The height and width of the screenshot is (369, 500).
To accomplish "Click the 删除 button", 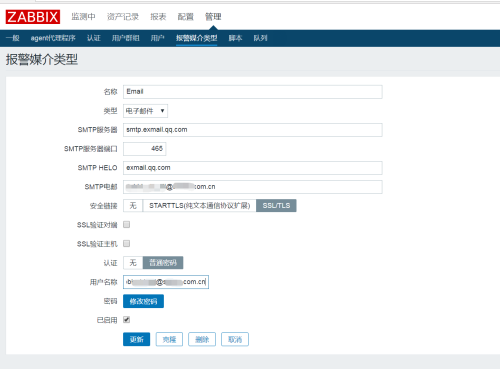I will [202, 339].
